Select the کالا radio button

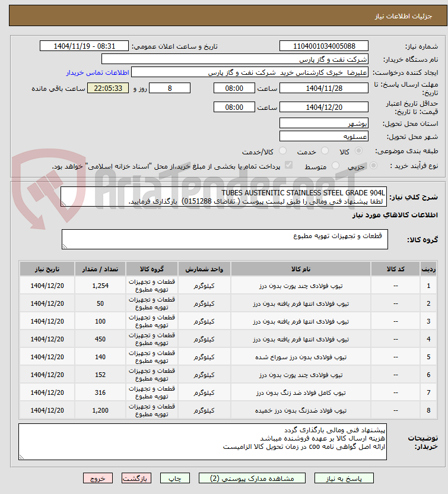358,151
